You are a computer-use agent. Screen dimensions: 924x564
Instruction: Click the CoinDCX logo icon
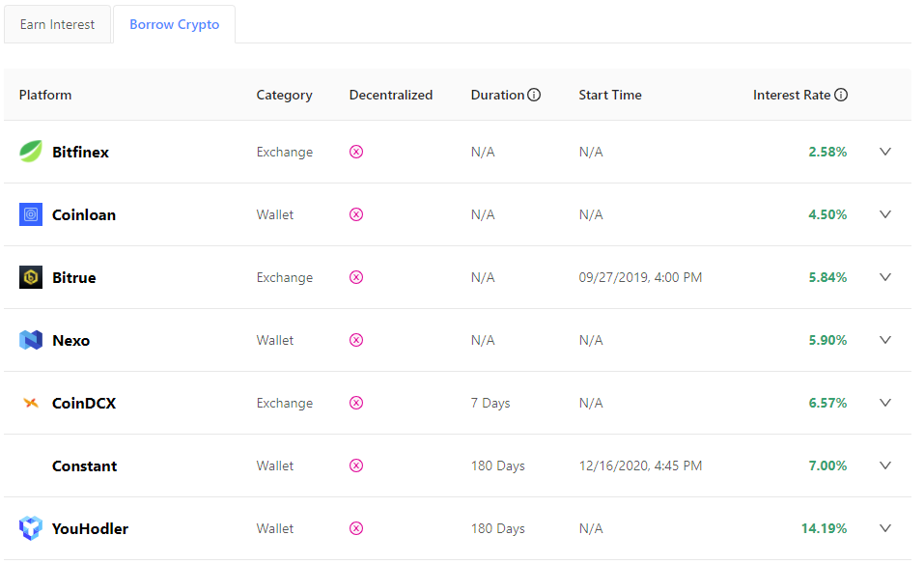pyautogui.click(x=31, y=403)
